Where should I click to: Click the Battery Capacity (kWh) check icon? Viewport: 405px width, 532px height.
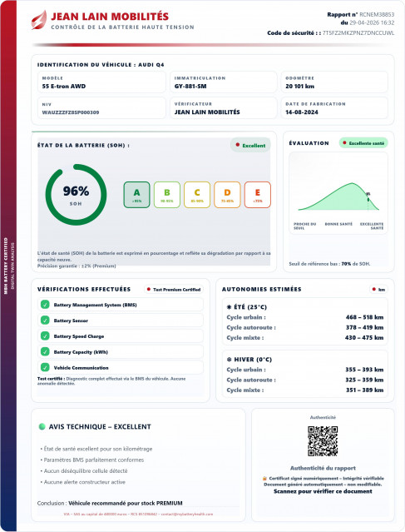click(45, 351)
